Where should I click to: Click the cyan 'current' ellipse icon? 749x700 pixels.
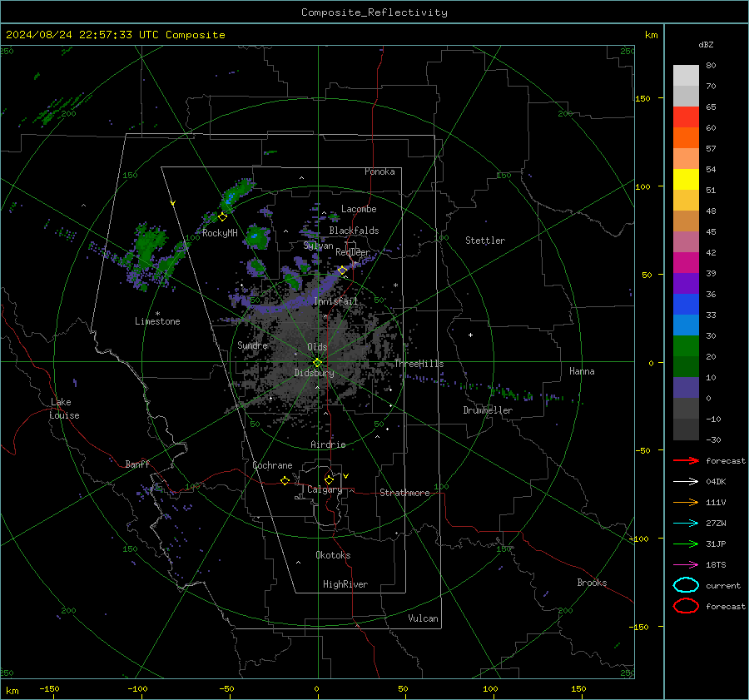pyautogui.click(x=686, y=585)
